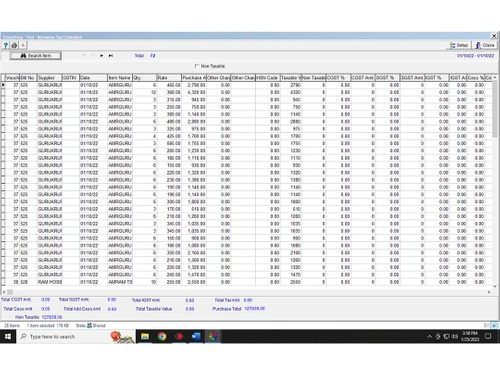Click the Total 72 count label
Viewport: 500px width, 375px height.
(x=145, y=56)
